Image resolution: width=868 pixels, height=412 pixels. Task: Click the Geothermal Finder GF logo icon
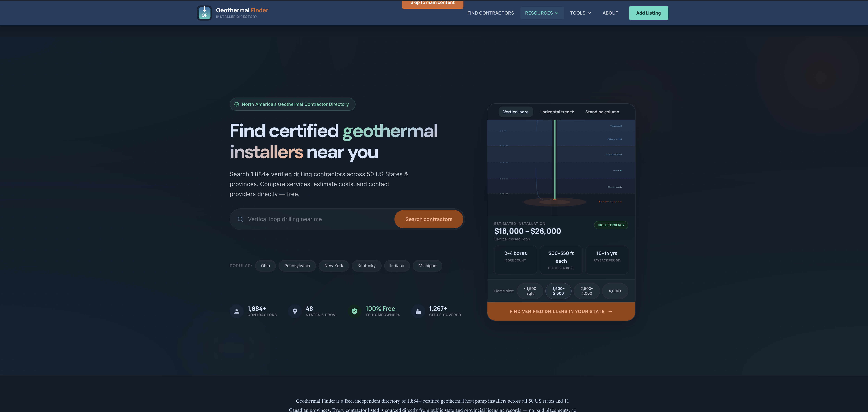tap(204, 13)
